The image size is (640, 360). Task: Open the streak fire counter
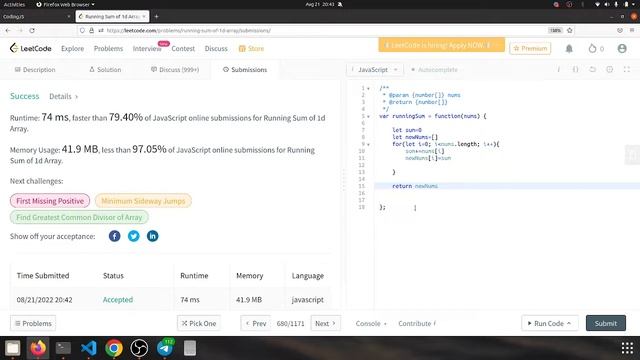pyautogui.click(x=596, y=49)
